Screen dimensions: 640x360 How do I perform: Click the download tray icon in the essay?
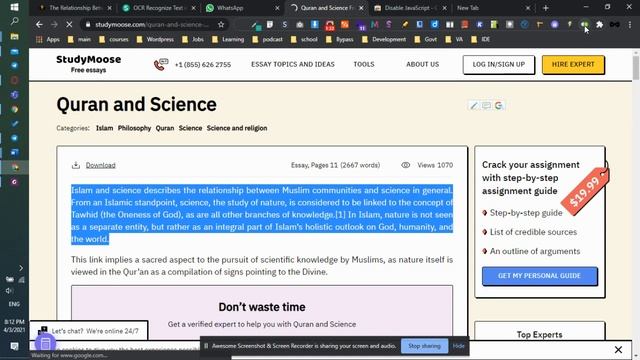(x=76, y=165)
